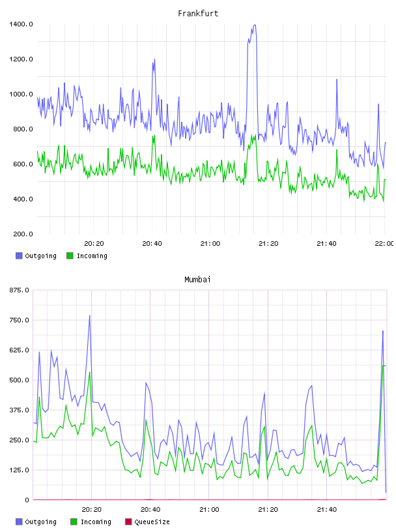Click the green Incoming swatch in Frankfurt legend

[x=70, y=256]
